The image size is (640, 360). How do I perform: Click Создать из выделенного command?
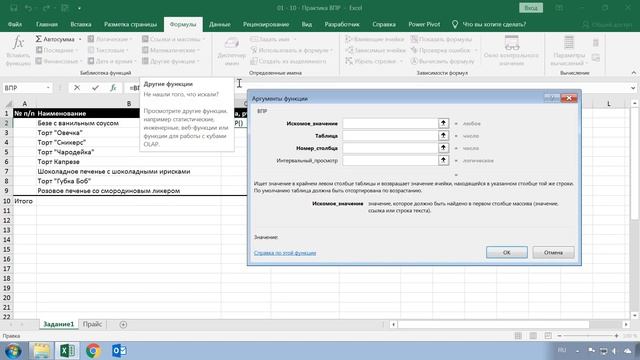[x=288, y=61]
